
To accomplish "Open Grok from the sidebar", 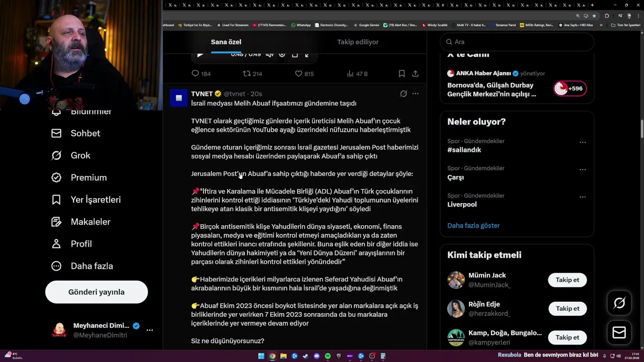I will 71,155.
